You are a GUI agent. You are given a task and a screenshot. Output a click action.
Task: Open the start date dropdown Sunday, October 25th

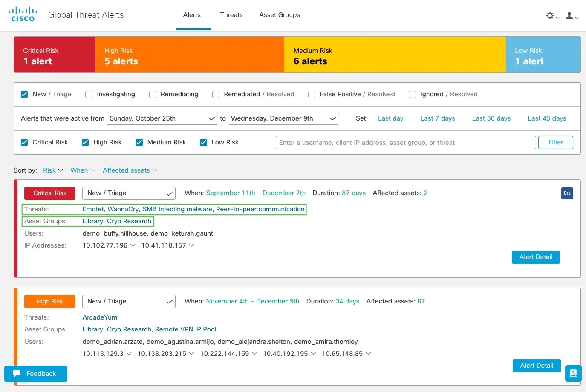[x=162, y=118]
